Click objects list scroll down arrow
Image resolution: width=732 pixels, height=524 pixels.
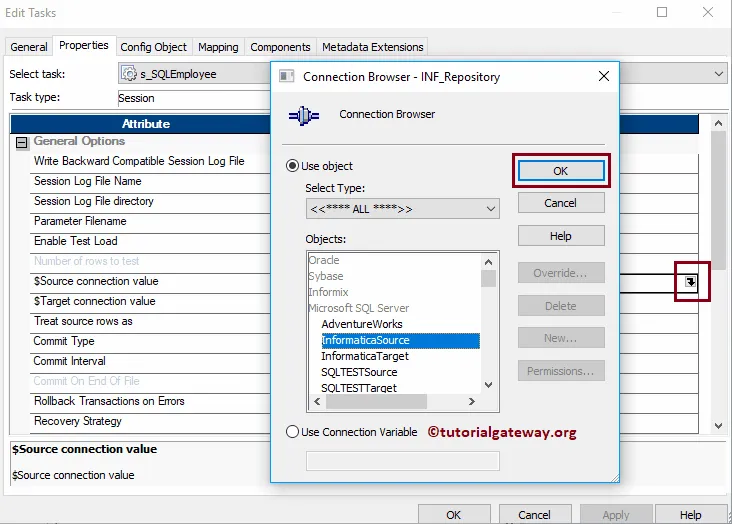point(488,385)
